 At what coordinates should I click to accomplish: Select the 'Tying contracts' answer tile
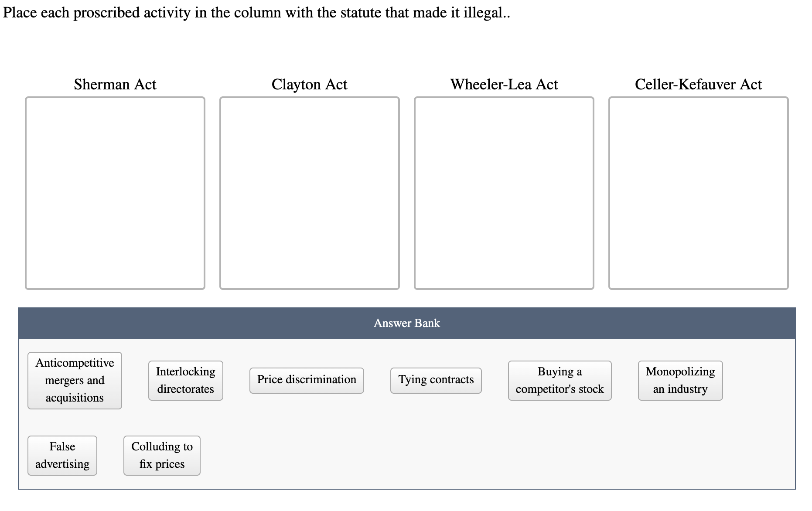(x=435, y=380)
